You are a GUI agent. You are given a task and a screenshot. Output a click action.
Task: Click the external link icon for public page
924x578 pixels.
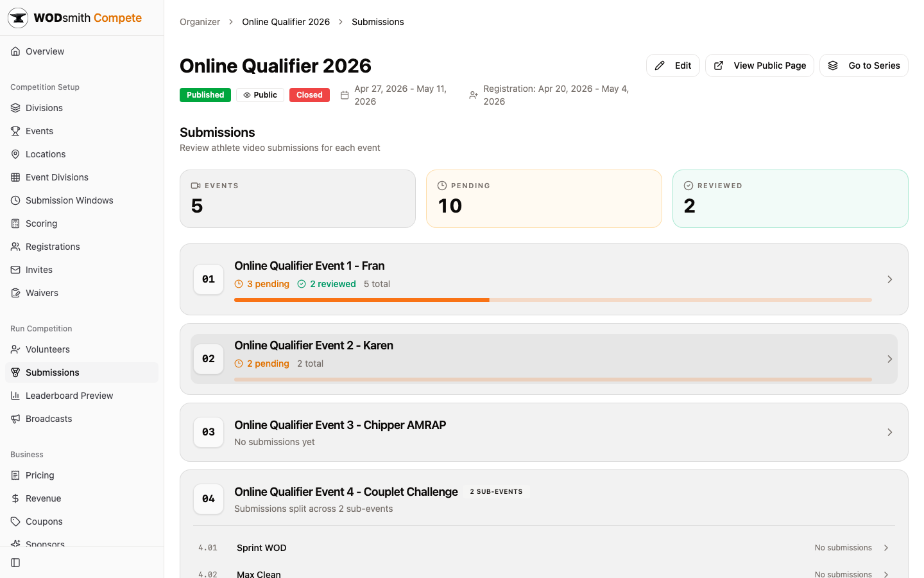tap(719, 66)
